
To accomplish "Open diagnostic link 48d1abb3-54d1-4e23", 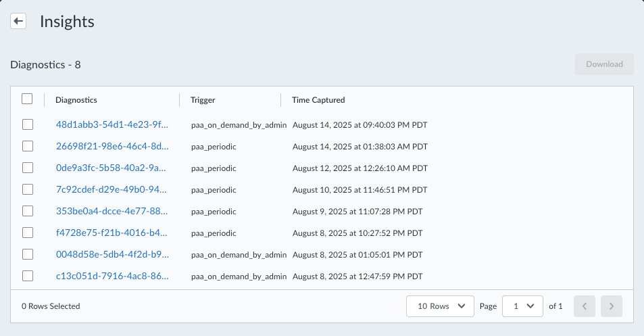I will 112,125.
